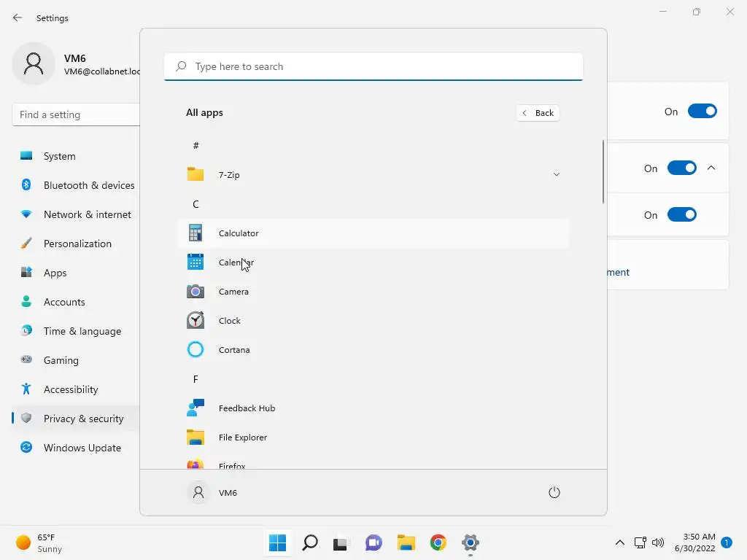Expand the 7-Zip folder chevron

(x=556, y=174)
